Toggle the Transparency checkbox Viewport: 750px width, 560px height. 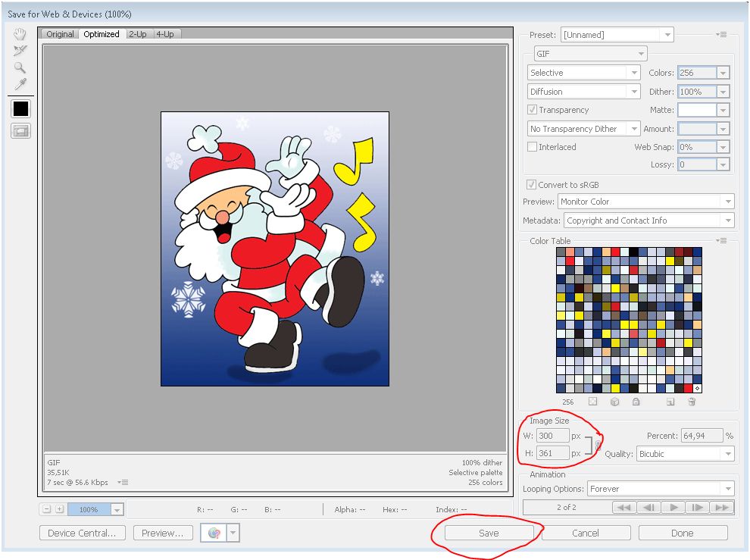coord(532,110)
